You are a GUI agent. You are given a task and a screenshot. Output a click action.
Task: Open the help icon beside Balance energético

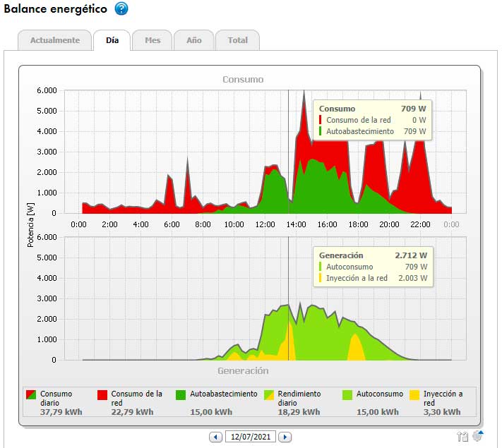point(121,8)
